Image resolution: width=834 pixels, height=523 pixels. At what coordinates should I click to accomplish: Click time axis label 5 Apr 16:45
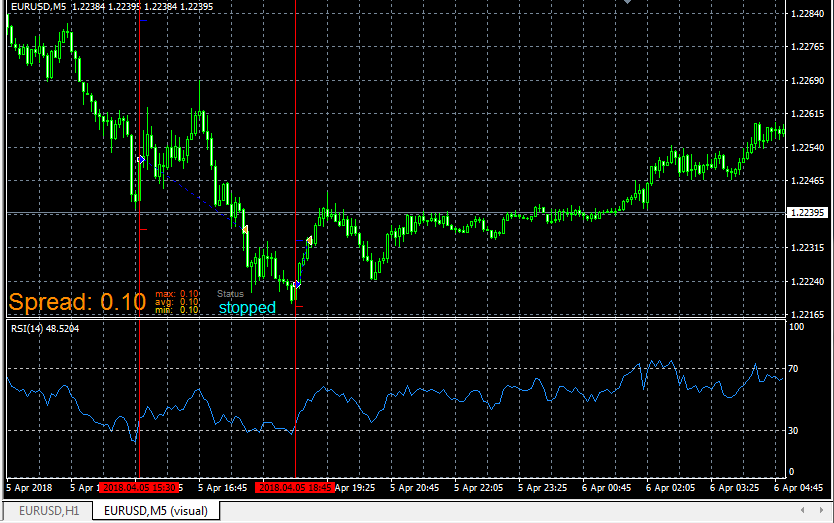[x=222, y=487]
